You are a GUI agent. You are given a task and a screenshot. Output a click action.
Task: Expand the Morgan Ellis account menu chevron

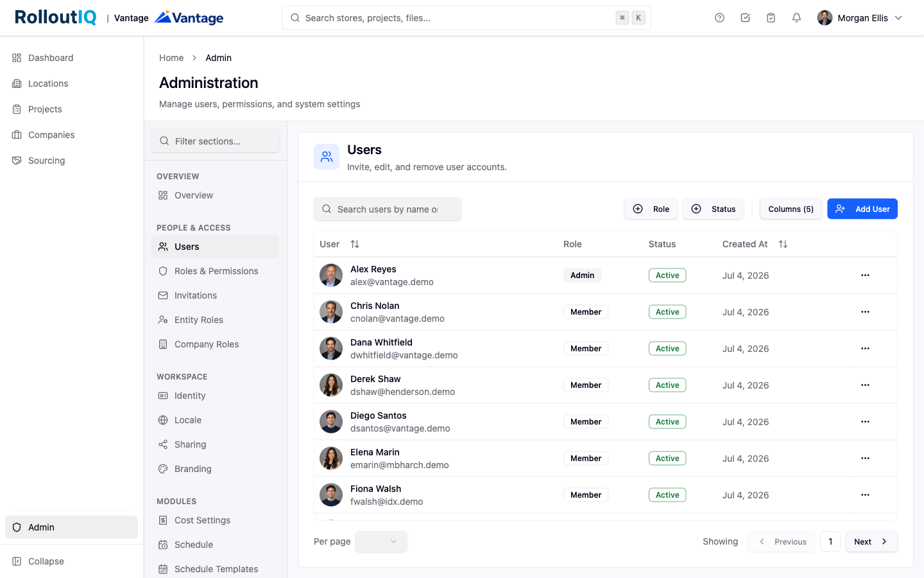(x=898, y=18)
